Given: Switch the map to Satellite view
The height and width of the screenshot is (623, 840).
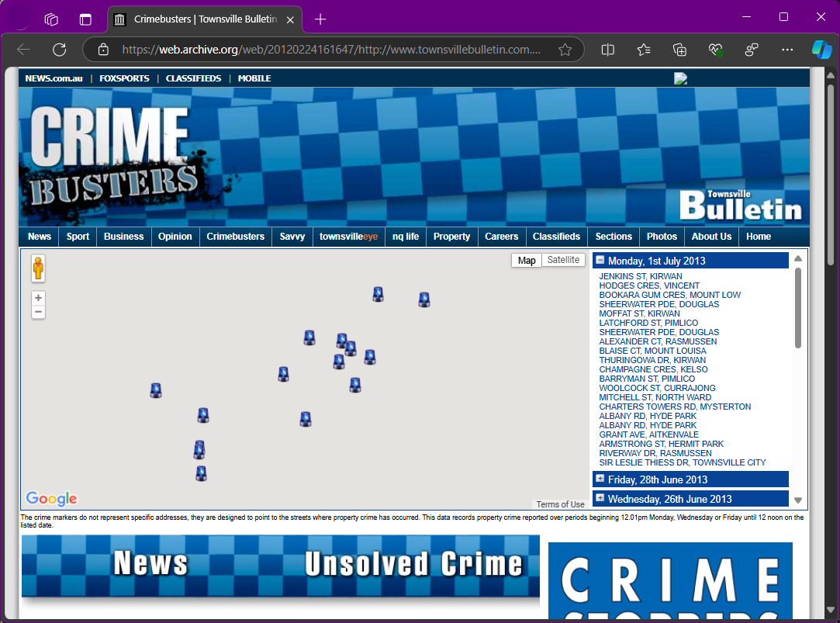Looking at the screenshot, I should pyautogui.click(x=563, y=260).
